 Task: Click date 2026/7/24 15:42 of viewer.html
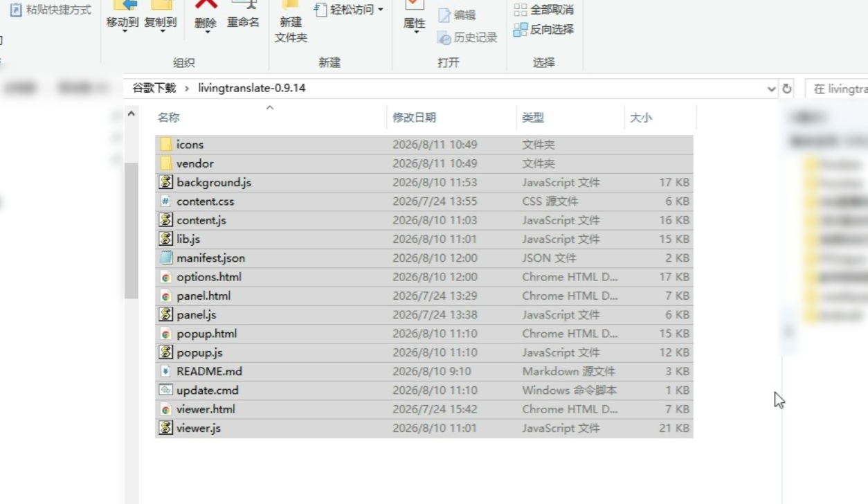tap(435, 409)
